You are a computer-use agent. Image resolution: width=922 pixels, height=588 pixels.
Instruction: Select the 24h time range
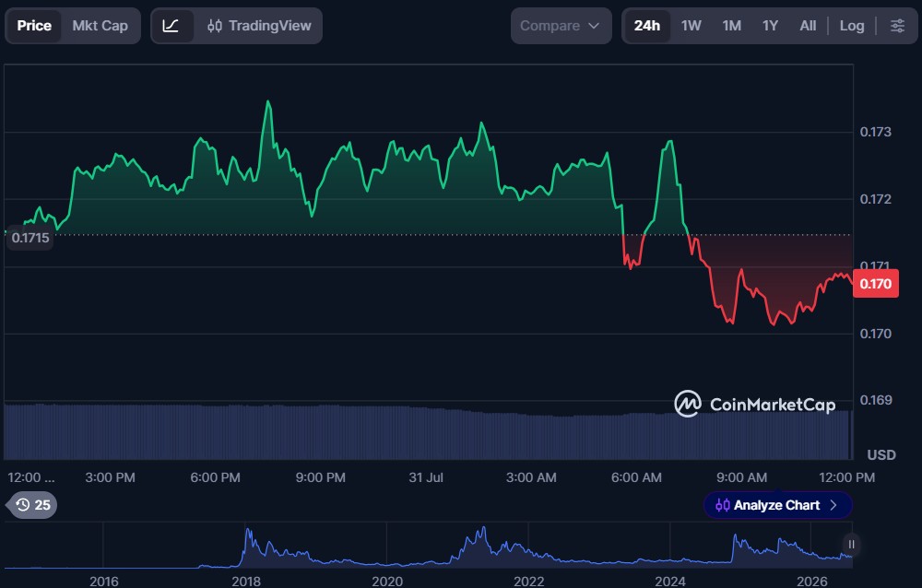click(647, 26)
